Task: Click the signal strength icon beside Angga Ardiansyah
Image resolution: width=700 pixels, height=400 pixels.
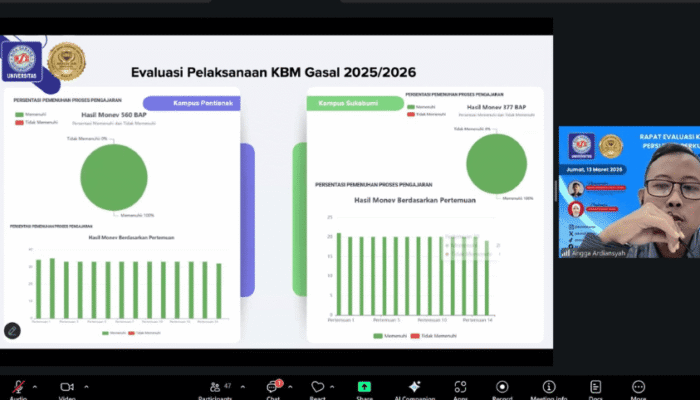Action: coord(565,253)
